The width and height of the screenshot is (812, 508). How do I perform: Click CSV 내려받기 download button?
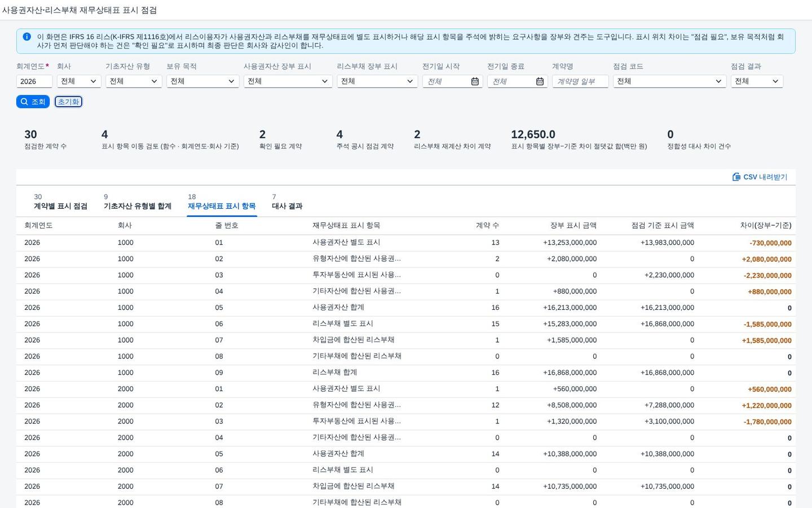(760, 177)
